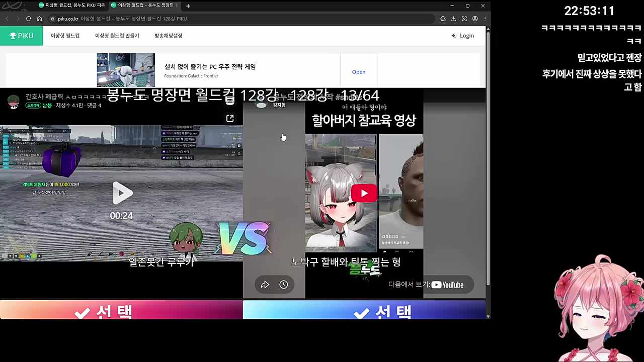Click the YouTube share arrow icon

tap(265, 285)
